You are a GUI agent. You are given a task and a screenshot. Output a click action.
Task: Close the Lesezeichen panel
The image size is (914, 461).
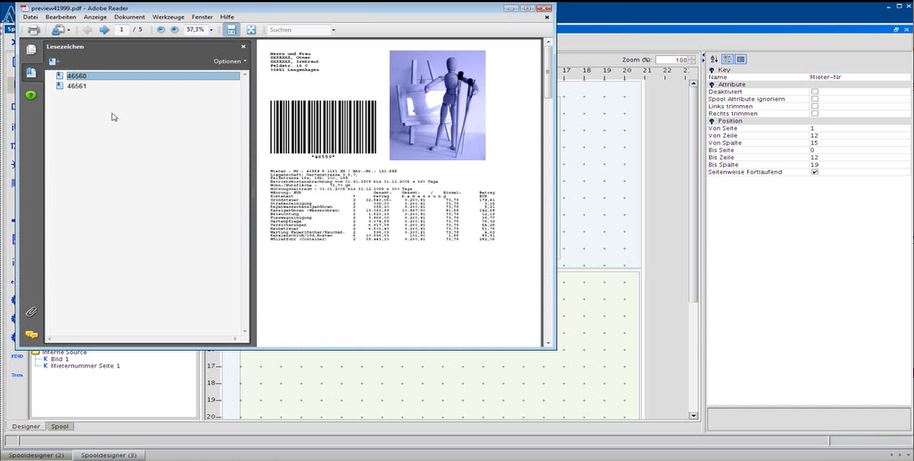243,46
